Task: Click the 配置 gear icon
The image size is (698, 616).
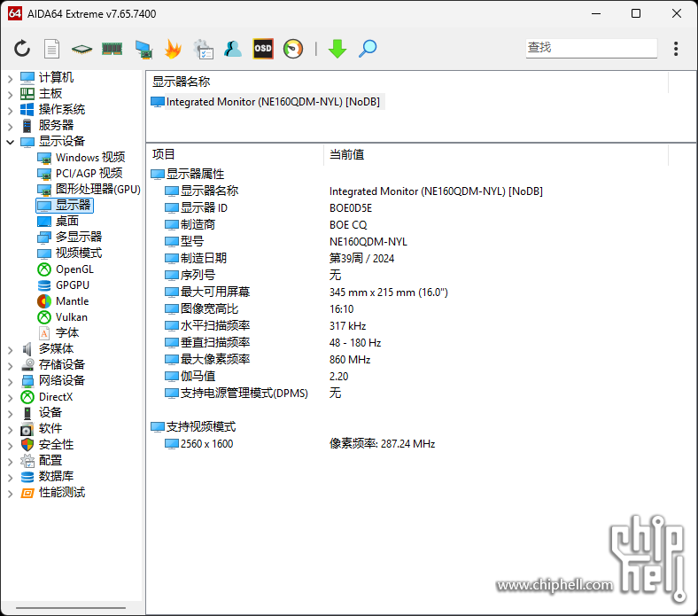Action: click(27, 461)
